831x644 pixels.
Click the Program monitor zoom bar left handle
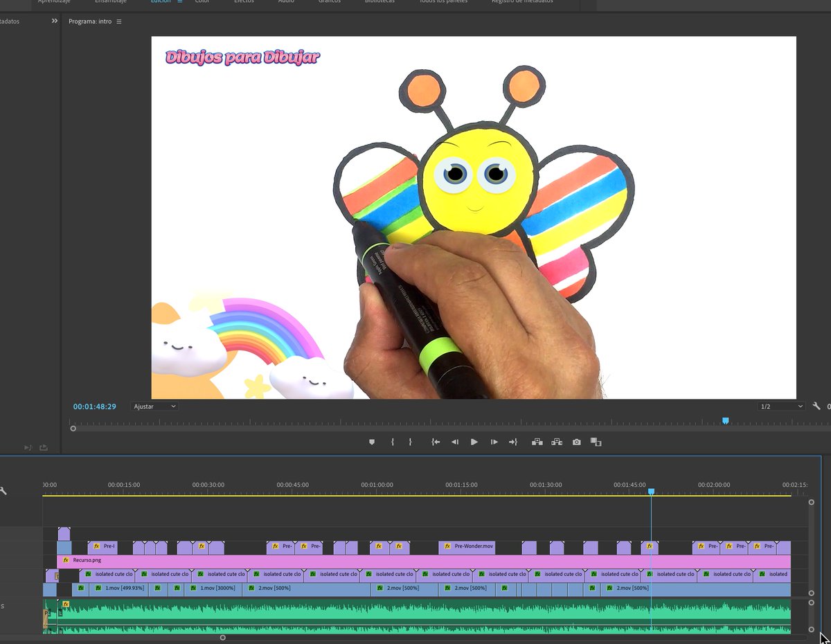pyautogui.click(x=73, y=429)
